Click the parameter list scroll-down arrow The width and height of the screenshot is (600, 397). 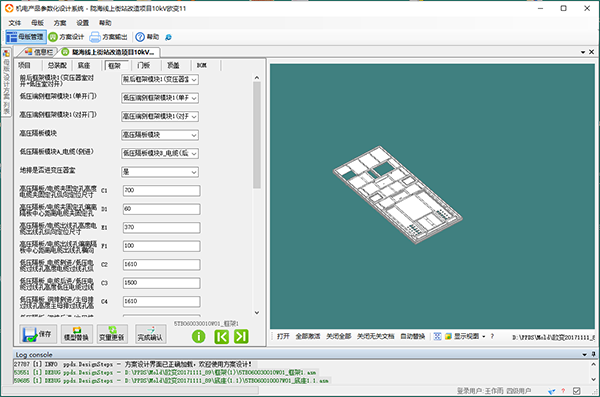point(257,313)
